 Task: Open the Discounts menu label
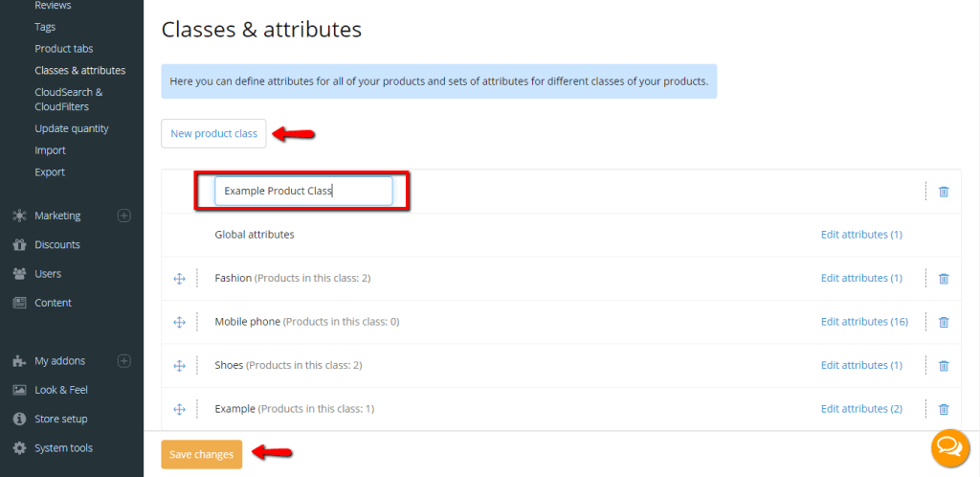click(57, 244)
